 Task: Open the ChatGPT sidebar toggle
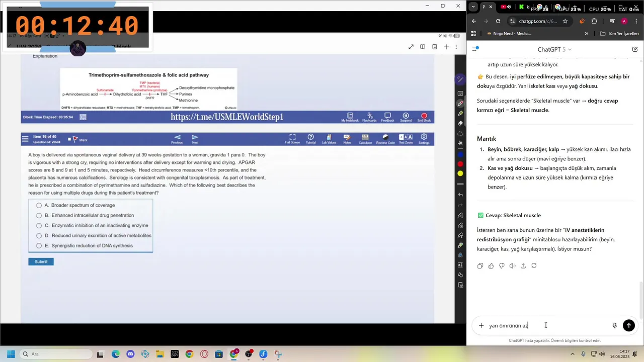(475, 49)
